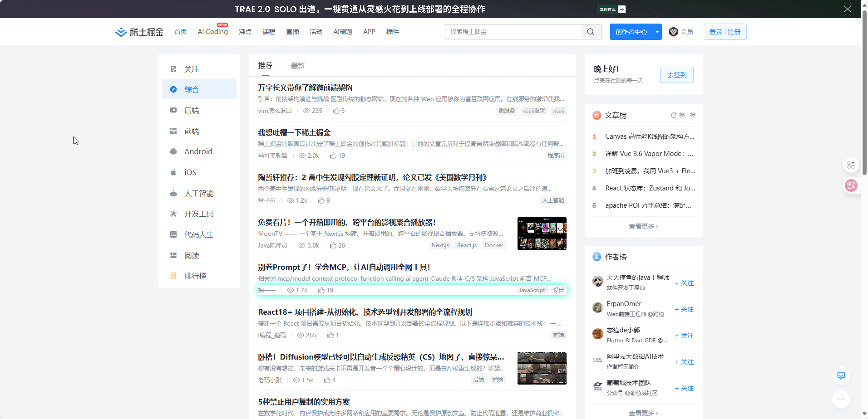Viewport: 868px width, 419px height.
Task: Open MoonTV article thumbnail image
Action: [x=542, y=234]
